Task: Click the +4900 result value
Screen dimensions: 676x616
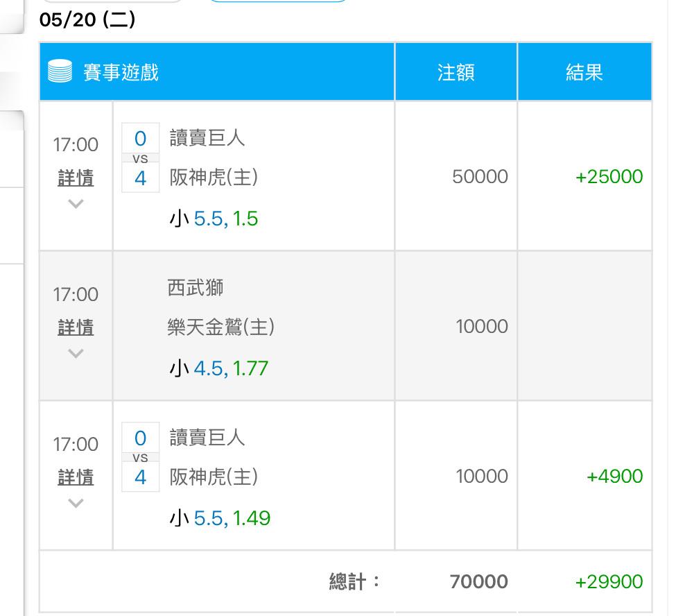Action: pyautogui.click(x=615, y=477)
